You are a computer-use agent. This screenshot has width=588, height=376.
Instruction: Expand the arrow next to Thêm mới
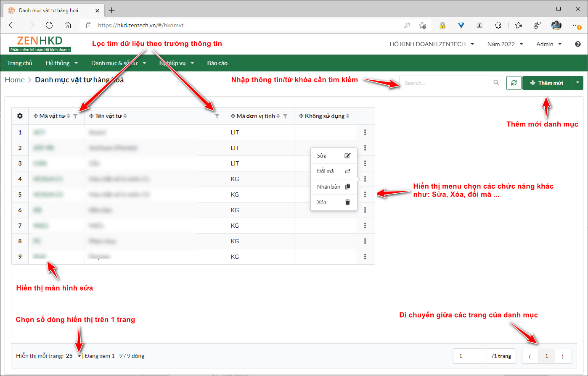click(x=577, y=83)
